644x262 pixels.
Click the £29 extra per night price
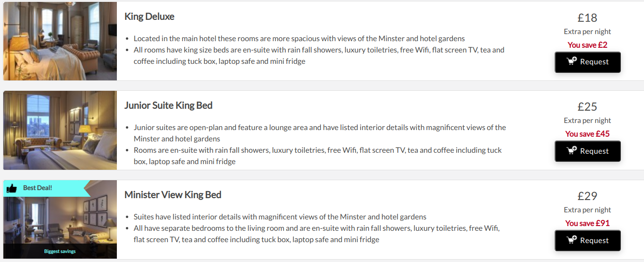pos(587,196)
